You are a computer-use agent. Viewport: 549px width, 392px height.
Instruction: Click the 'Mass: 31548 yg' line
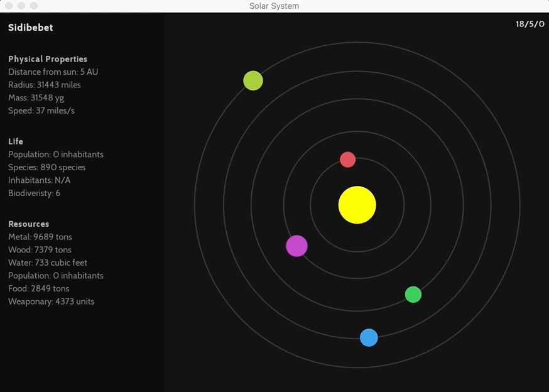point(36,98)
